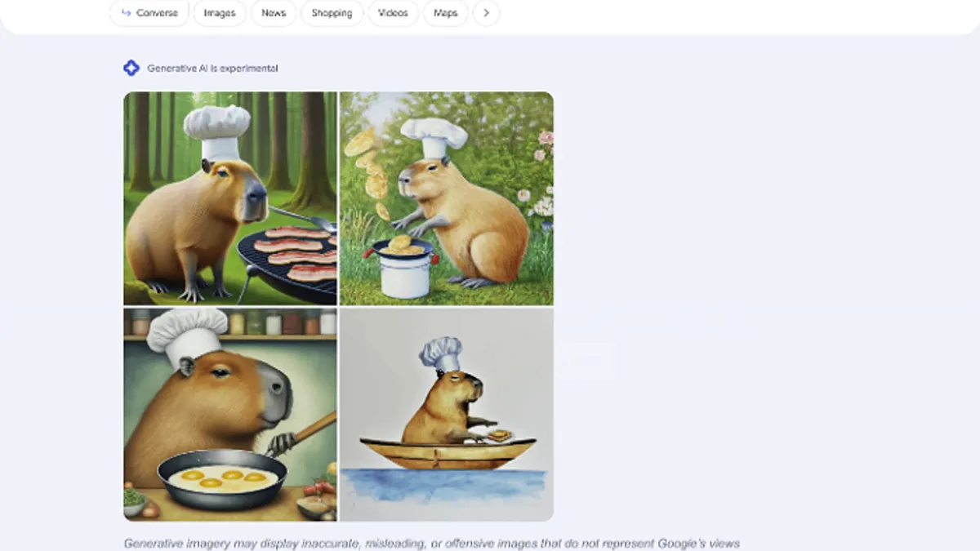
Task: Click the Generative AI diamond logo
Action: point(131,68)
